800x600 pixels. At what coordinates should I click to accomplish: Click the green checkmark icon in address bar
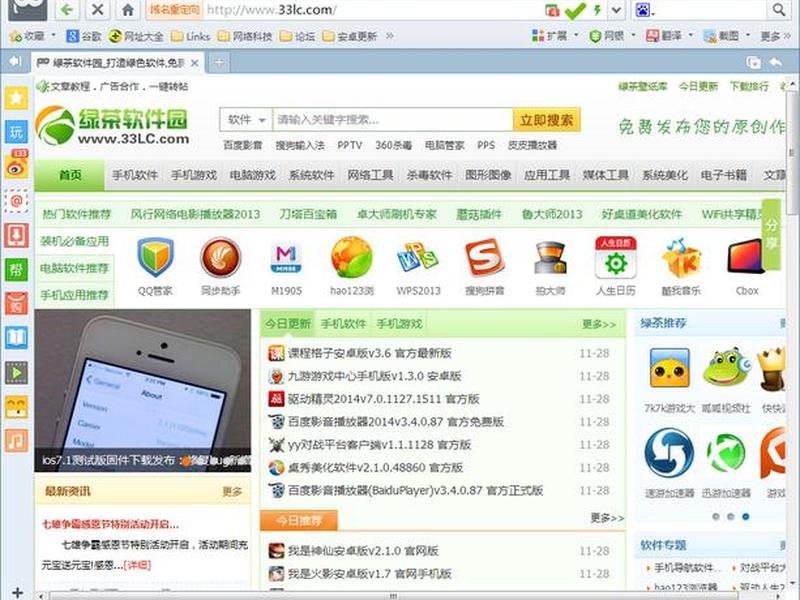coord(576,10)
